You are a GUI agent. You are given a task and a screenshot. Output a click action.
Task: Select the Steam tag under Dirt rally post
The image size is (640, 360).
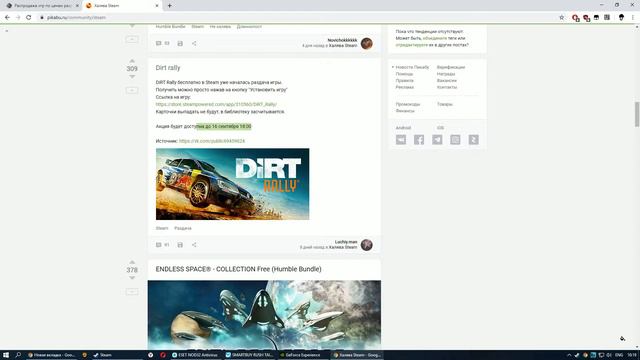[x=162, y=228]
